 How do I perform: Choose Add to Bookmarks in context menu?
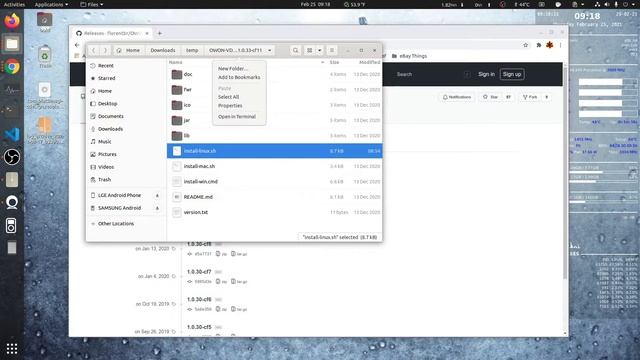click(239, 77)
